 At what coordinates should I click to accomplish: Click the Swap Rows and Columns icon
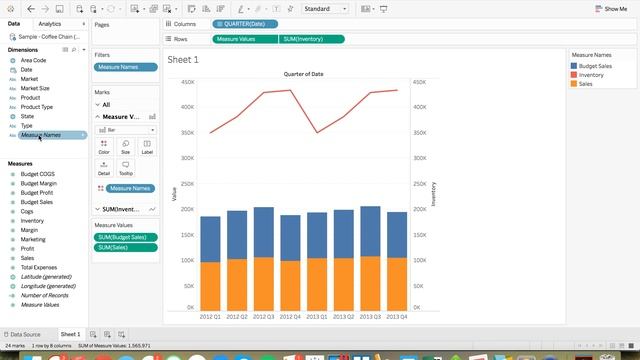191,9
